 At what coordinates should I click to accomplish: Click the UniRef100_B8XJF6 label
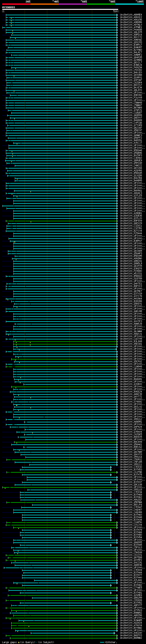131,505
